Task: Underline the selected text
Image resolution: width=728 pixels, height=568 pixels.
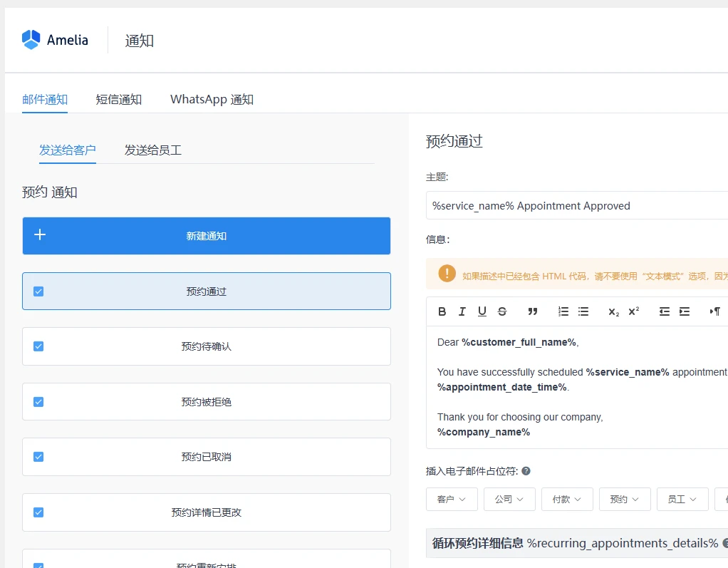Action: coord(482,311)
